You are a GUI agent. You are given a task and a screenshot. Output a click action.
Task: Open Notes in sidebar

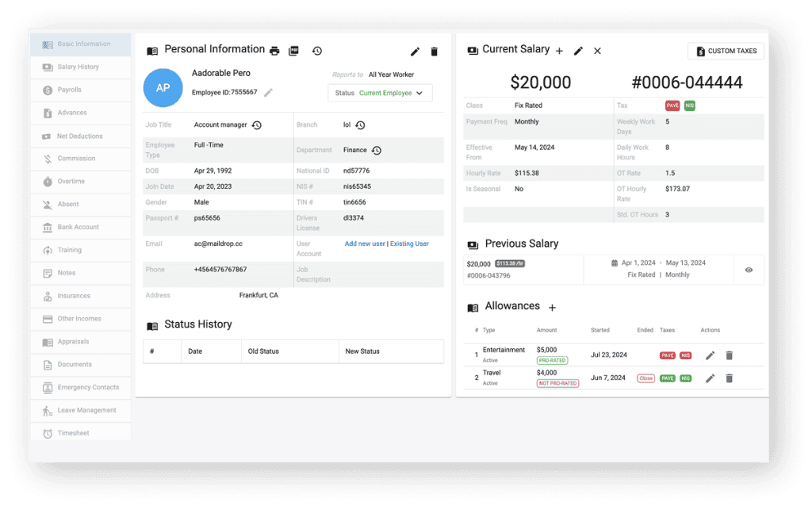pos(80,273)
